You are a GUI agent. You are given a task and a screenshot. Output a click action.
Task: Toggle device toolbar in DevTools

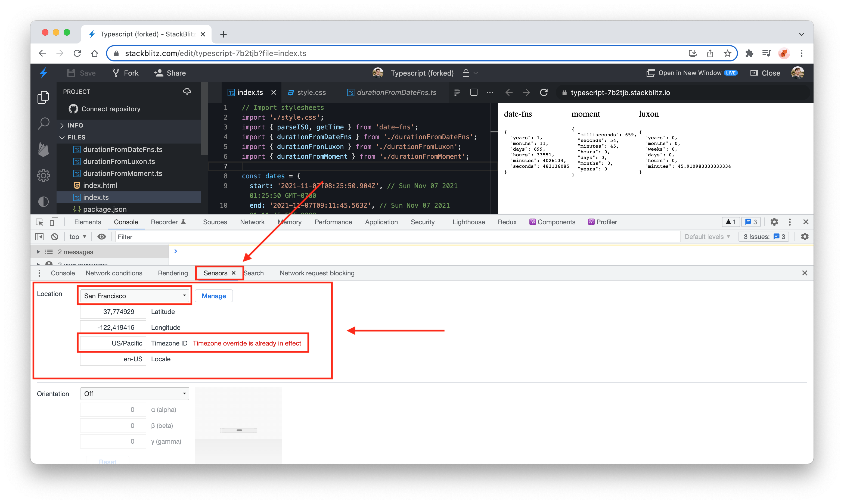[54, 222]
